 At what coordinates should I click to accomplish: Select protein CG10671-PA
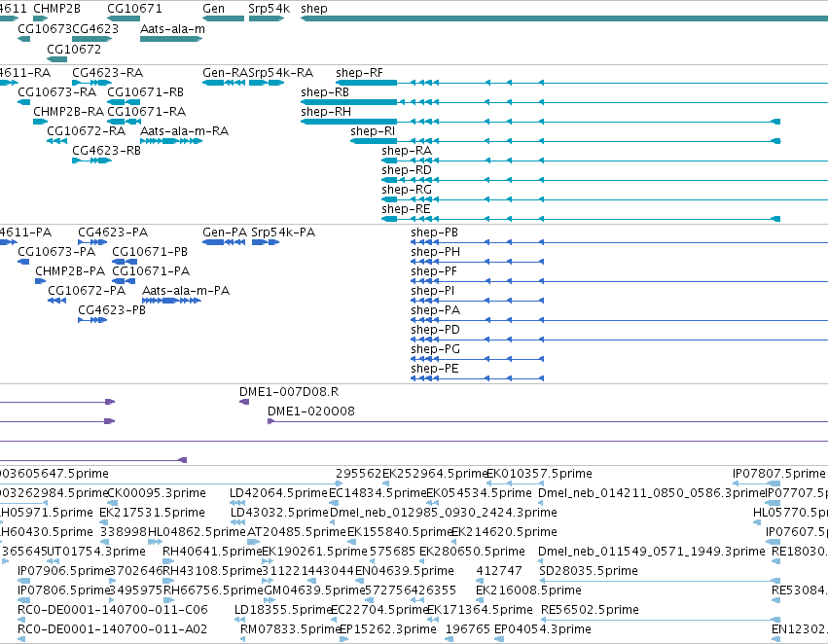125,281
